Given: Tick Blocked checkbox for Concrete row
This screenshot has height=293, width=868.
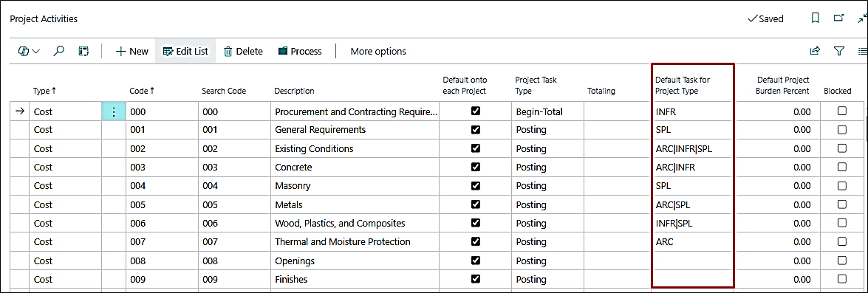Looking at the screenshot, I should tap(842, 167).
